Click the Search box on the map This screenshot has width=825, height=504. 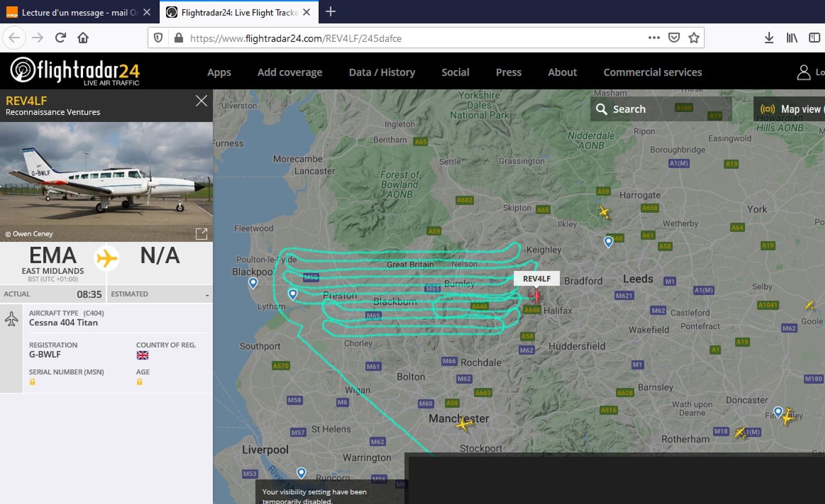pos(661,109)
